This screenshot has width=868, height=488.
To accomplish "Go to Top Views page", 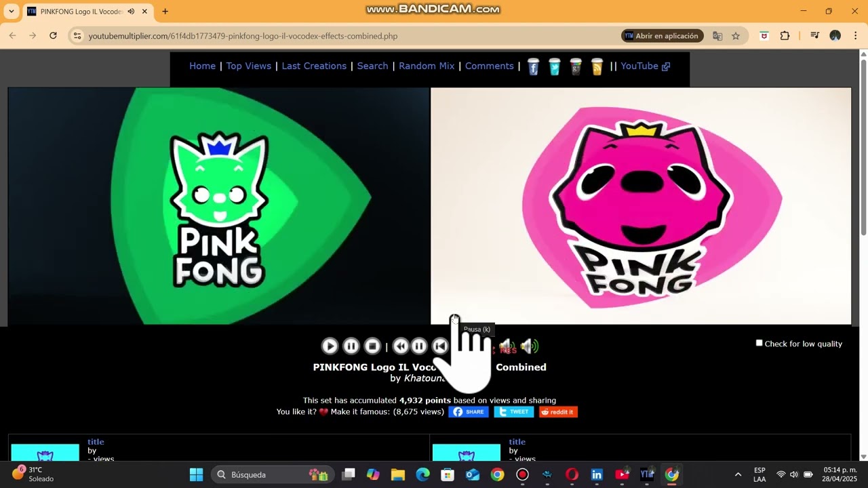I will tap(248, 66).
